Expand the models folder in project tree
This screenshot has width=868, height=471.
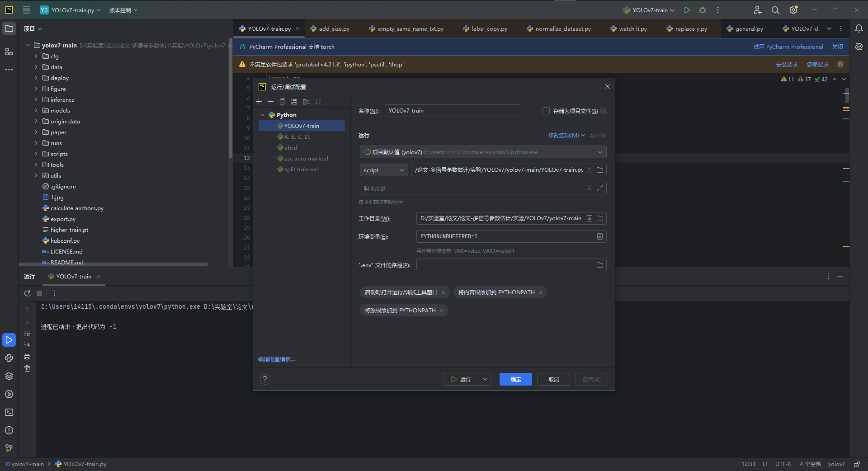click(x=36, y=110)
